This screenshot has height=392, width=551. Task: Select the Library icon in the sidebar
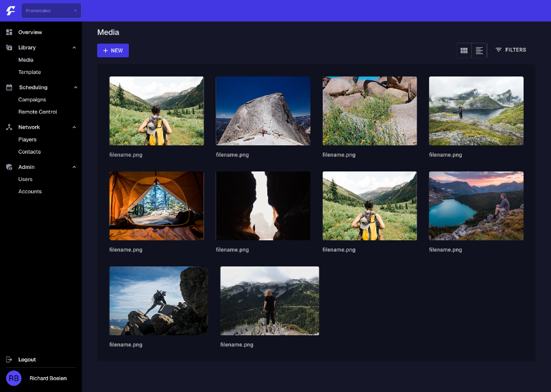pos(8,47)
